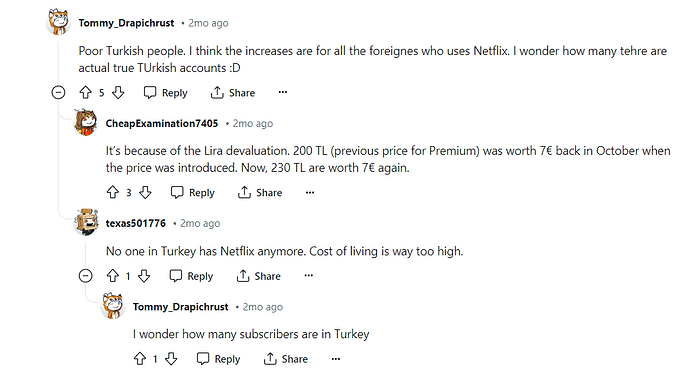This screenshot has height=380, width=690.
Task: Downvote the subscribers in Turkey reply
Action: (171, 359)
